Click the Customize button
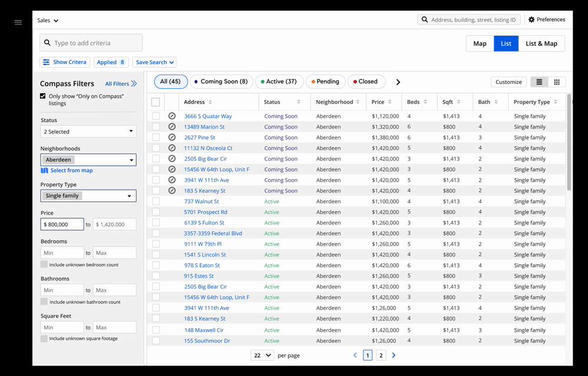Image resolution: width=588 pixels, height=376 pixels. pos(509,82)
